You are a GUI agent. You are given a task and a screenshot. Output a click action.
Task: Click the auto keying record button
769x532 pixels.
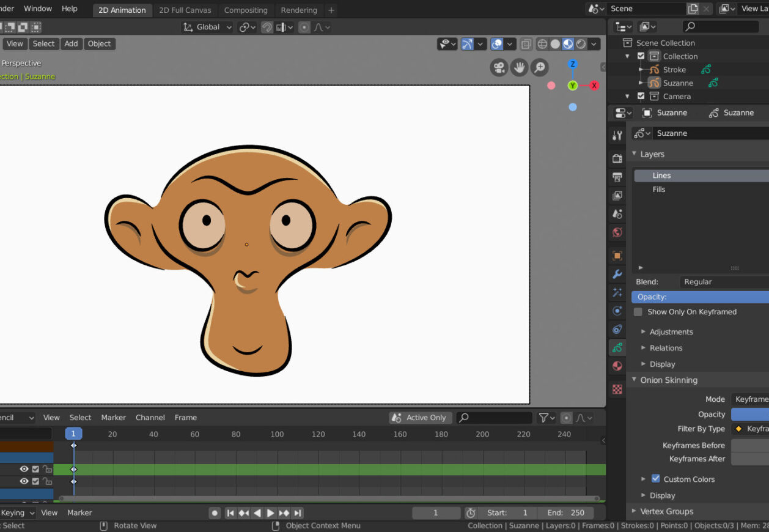(215, 513)
